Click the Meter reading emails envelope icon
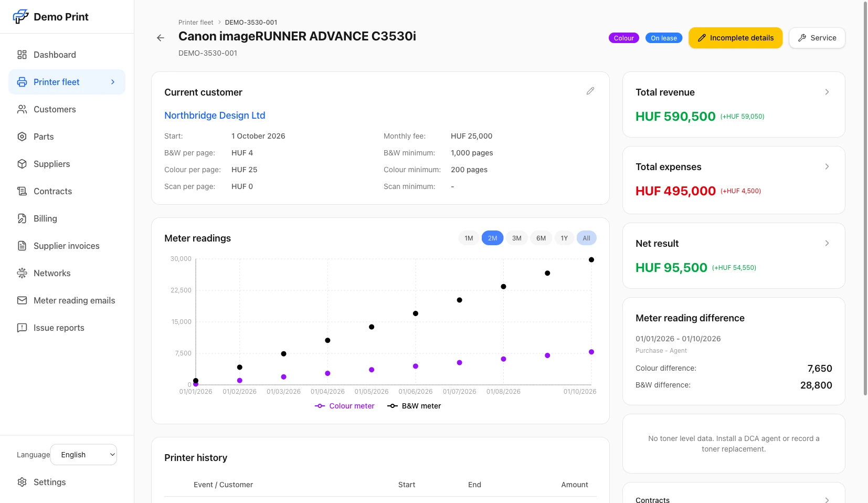The width and height of the screenshot is (868, 503). click(x=22, y=300)
